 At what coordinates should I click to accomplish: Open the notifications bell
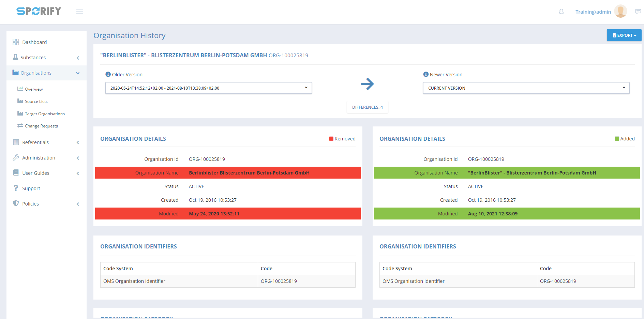coord(561,12)
